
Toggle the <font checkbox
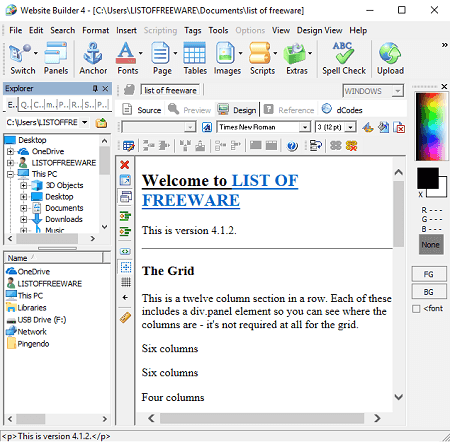[x=416, y=309]
